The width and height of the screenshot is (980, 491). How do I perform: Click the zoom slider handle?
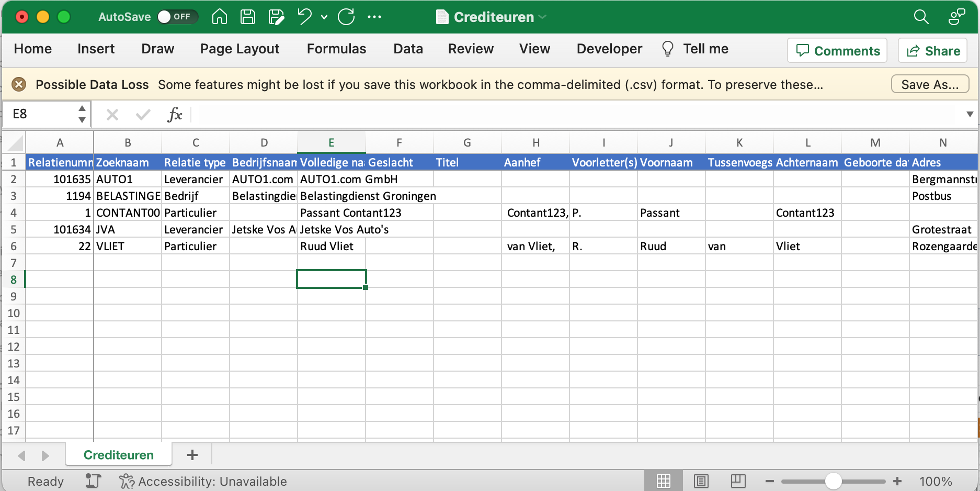pos(833,481)
